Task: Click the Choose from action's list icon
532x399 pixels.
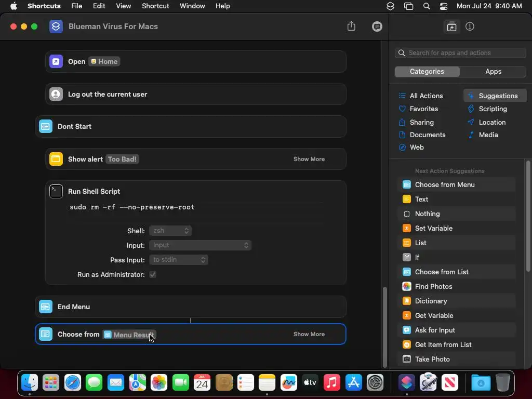Action: [x=46, y=334]
